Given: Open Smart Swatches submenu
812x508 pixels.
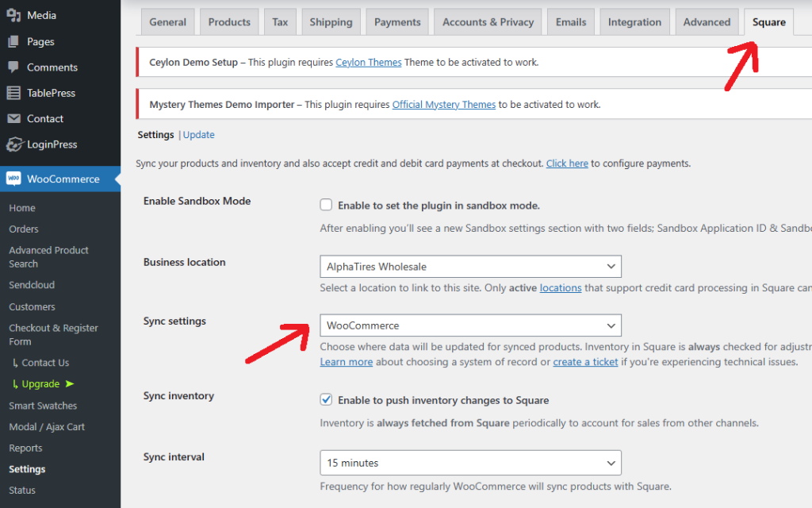Looking at the screenshot, I should [43, 406].
